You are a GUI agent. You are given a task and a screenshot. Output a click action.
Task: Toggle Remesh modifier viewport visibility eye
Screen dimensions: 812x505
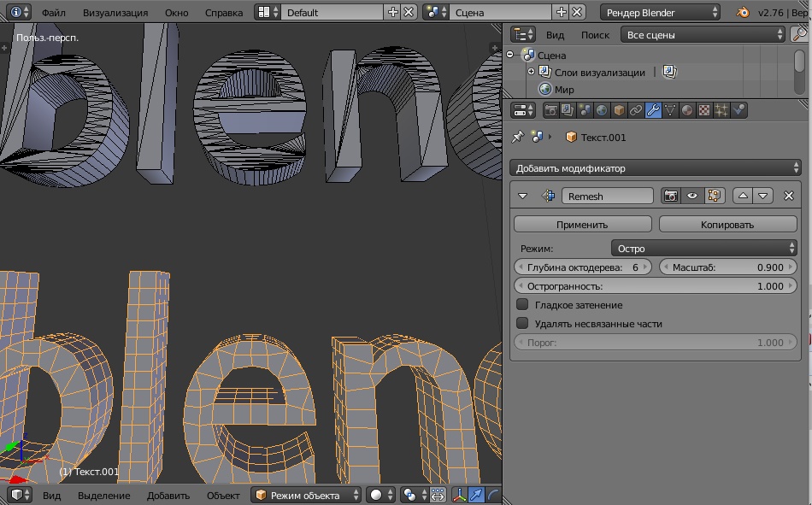tap(692, 196)
